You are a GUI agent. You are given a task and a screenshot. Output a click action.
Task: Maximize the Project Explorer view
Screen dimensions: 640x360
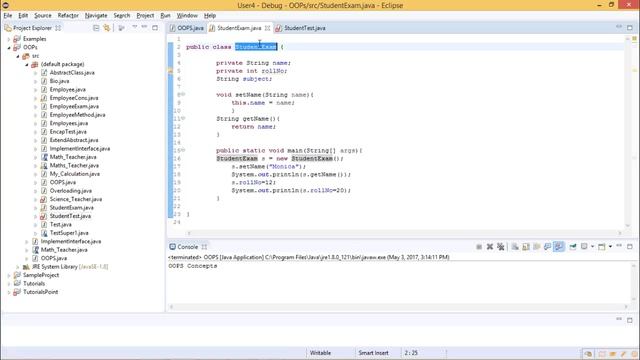click(155, 28)
